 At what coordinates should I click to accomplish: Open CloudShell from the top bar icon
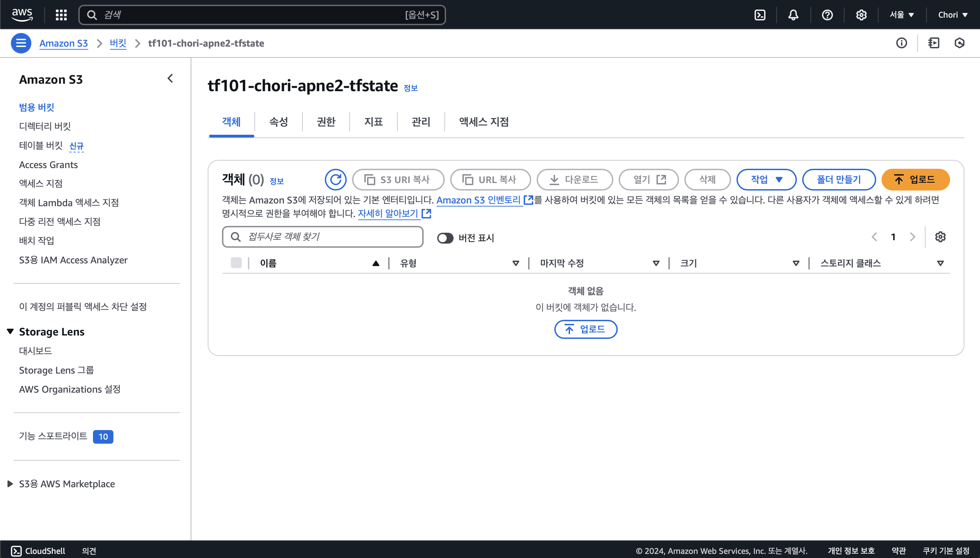[x=760, y=15]
